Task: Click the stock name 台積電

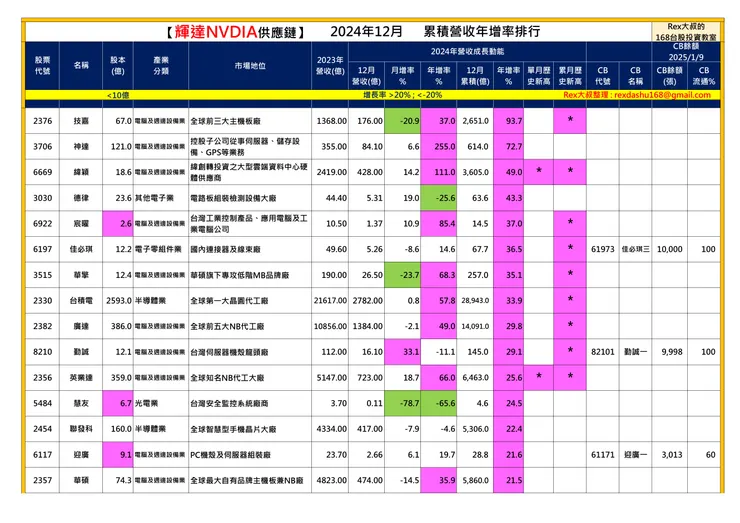Action: tap(81, 300)
